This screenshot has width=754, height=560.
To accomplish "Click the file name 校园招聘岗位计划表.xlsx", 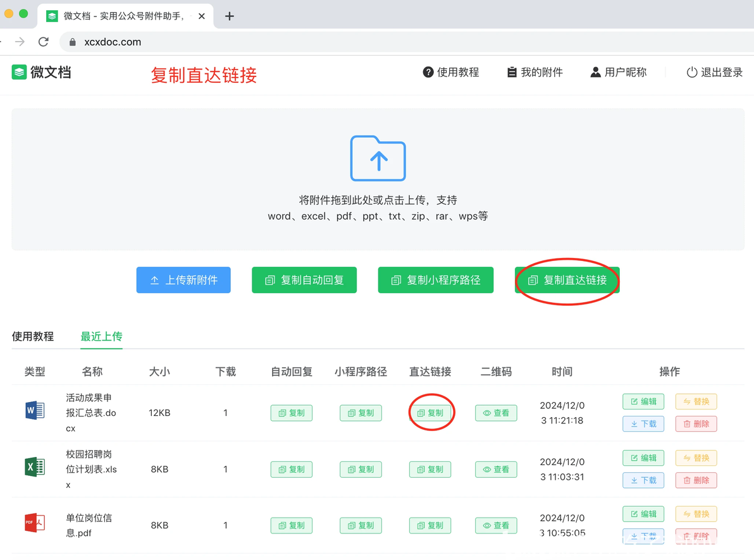I will pyautogui.click(x=91, y=469).
